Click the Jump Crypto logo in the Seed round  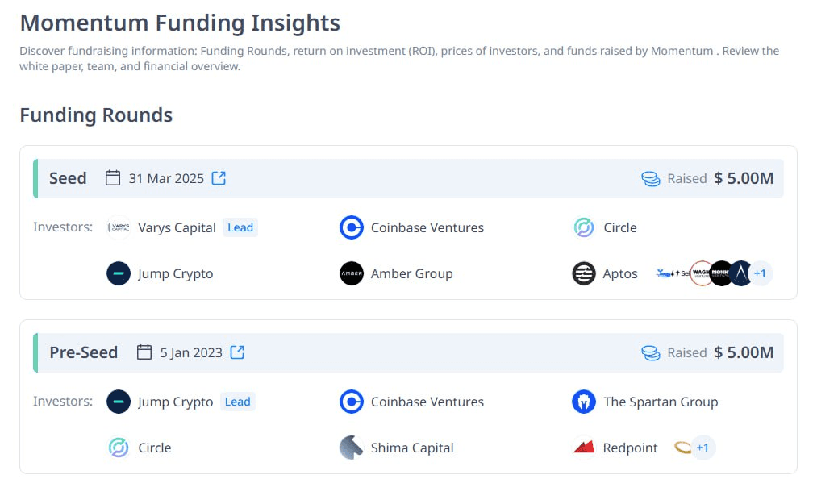[119, 273]
